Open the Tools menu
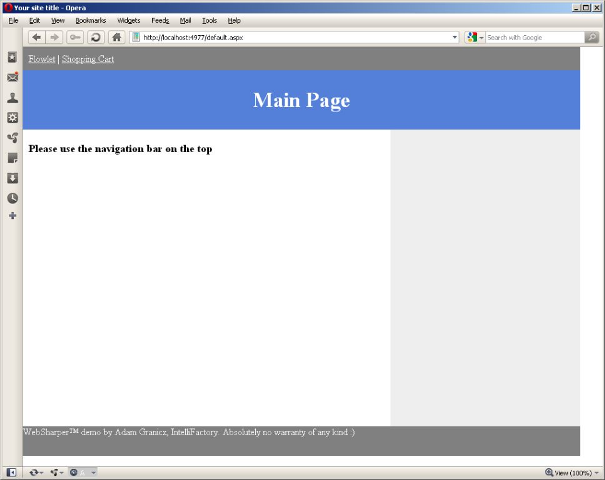Viewport: 605px width, 480px height. click(210, 20)
